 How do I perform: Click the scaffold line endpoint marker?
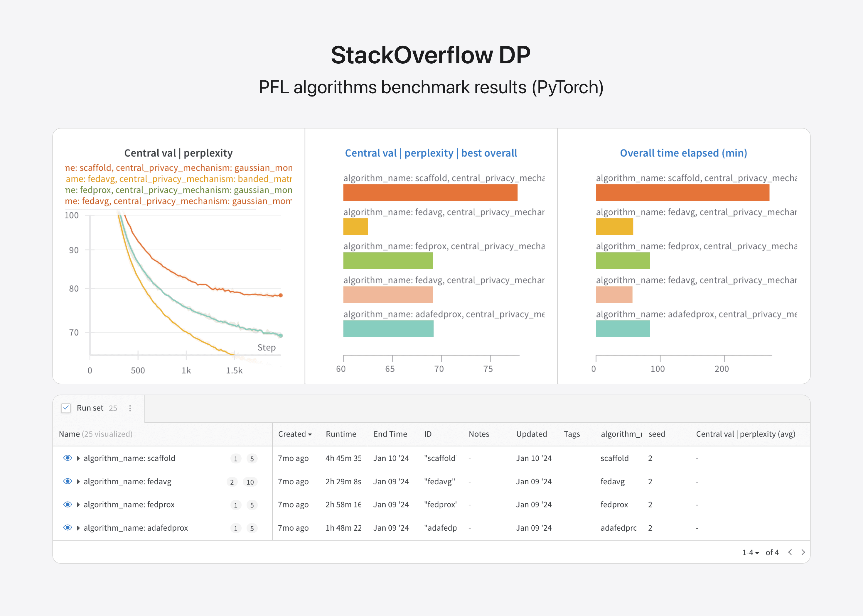281,295
